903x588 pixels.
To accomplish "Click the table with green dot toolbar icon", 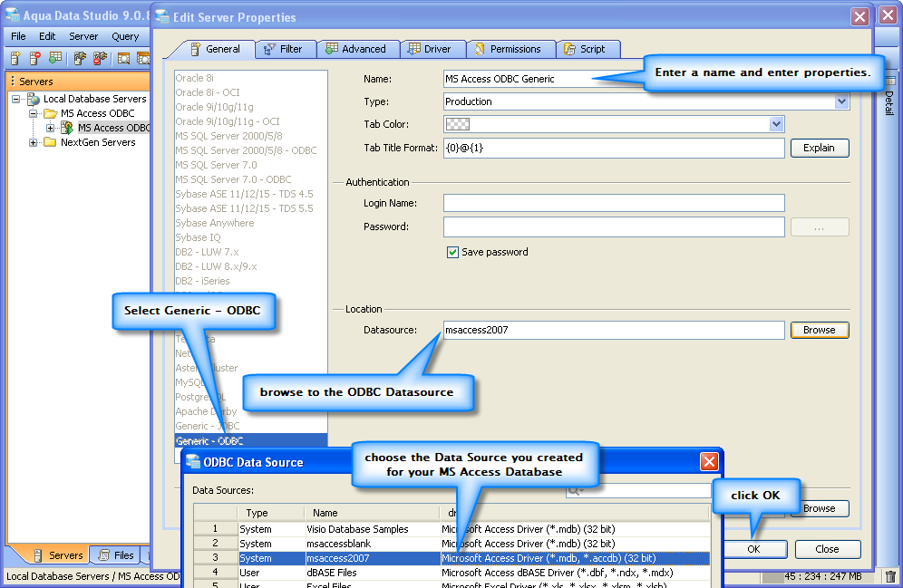I will coord(55,58).
